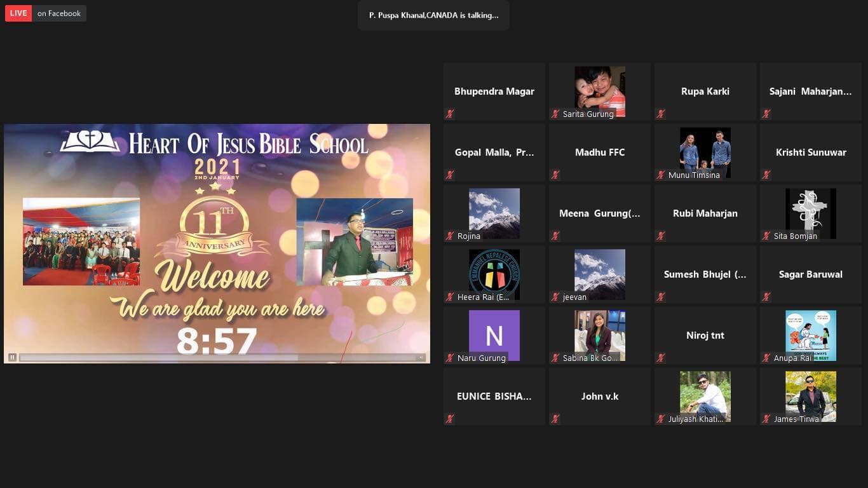
Task: Select the Anupa Rai participant tile
Action: pyautogui.click(x=811, y=335)
